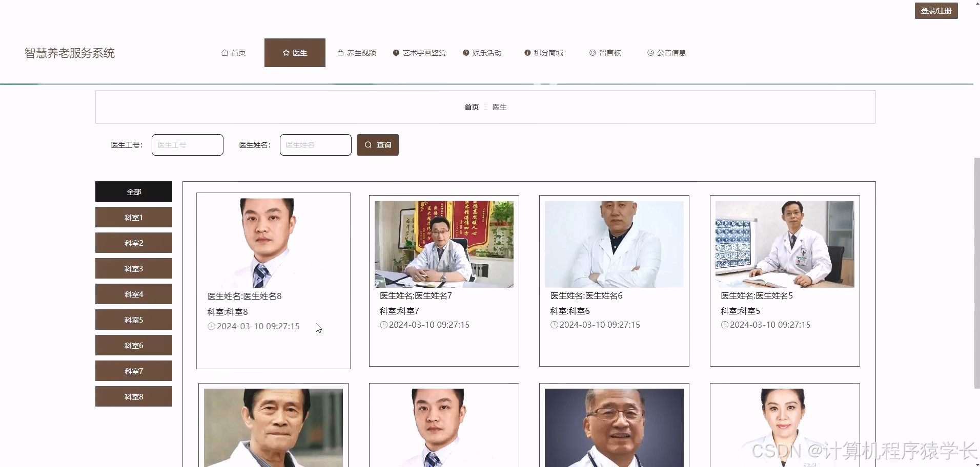Click the 艺术字画鉴赏 info icon
The image size is (980, 467).
(396, 52)
